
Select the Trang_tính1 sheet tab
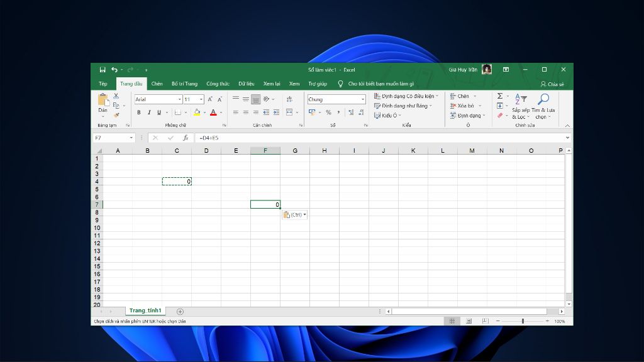(x=145, y=310)
